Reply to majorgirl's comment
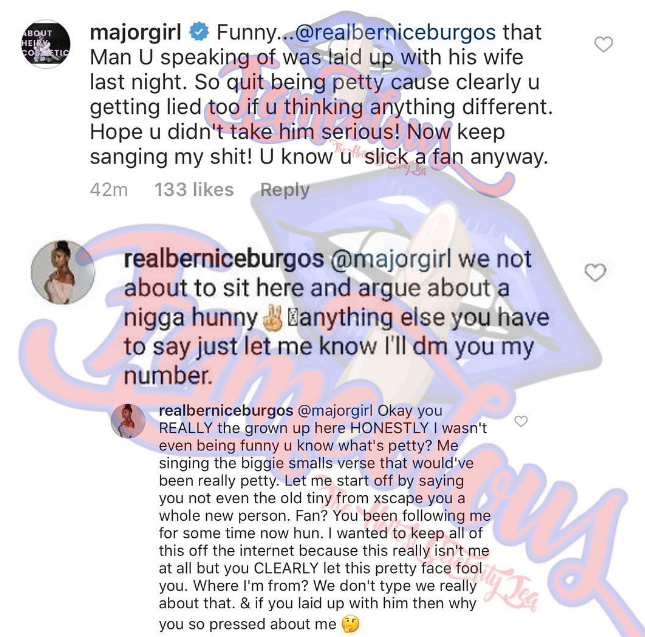645x637 pixels. click(x=285, y=190)
